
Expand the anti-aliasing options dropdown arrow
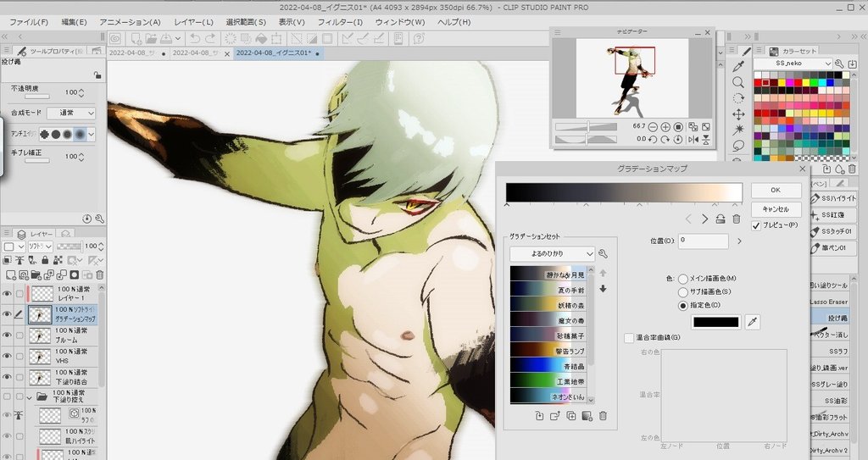[91, 134]
